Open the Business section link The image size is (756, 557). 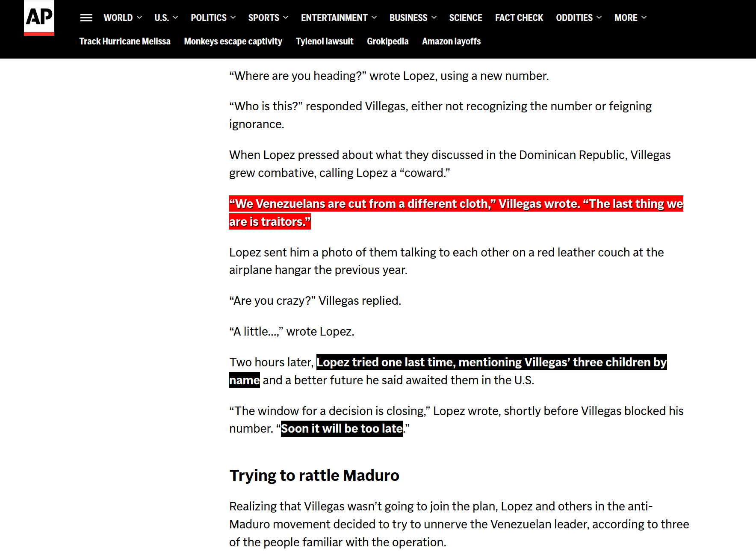coord(408,18)
